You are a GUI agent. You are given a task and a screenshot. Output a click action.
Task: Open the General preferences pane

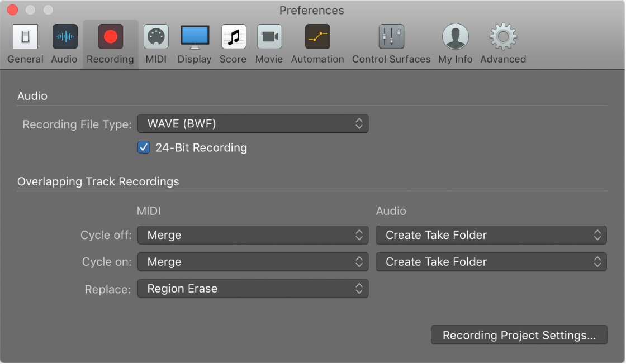point(25,44)
